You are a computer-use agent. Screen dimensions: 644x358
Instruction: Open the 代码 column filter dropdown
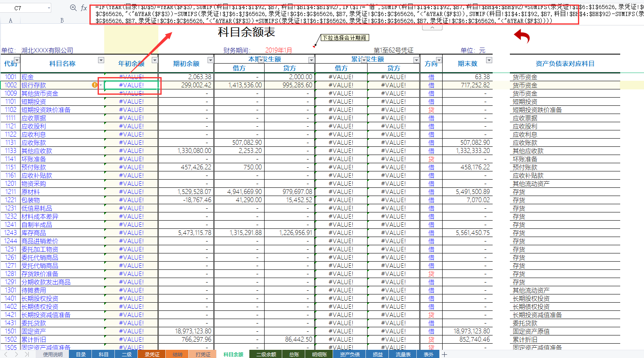pos(17,60)
